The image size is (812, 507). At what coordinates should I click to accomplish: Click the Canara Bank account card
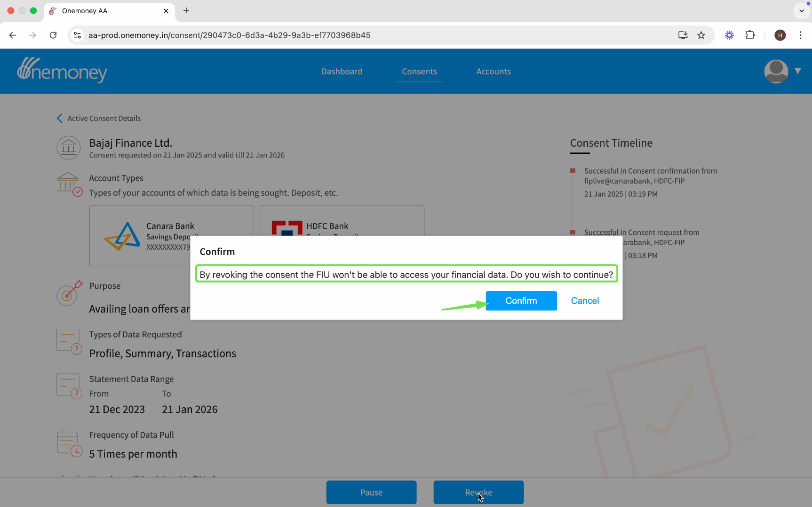click(172, 236)
